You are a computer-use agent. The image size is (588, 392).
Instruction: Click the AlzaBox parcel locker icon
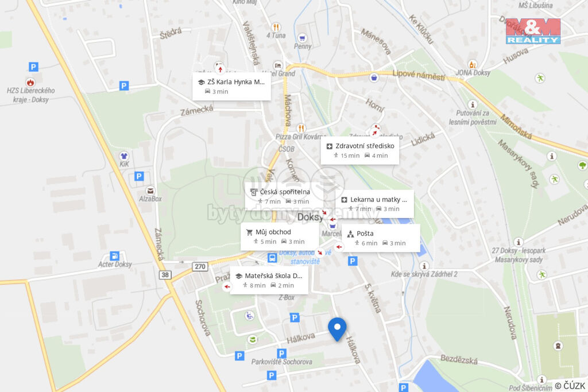pos(150,191)
